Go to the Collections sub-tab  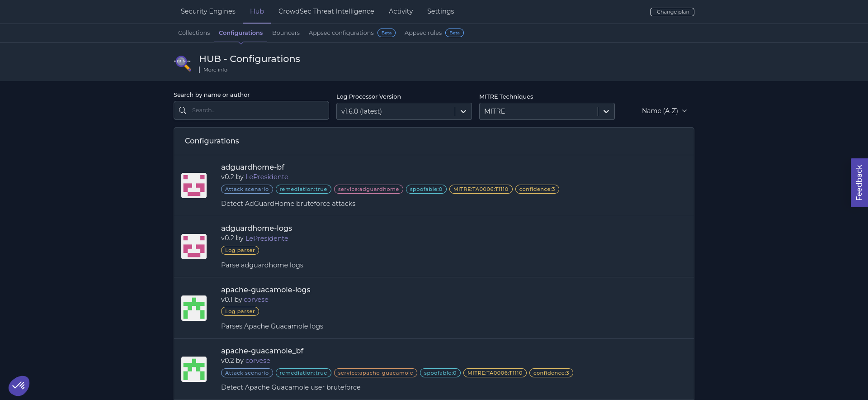tap(194, 33)
